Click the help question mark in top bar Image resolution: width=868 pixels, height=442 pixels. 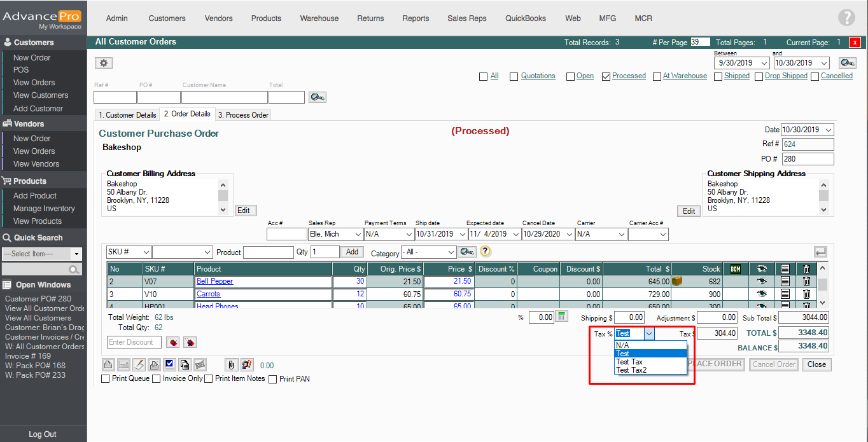(846, 18)
